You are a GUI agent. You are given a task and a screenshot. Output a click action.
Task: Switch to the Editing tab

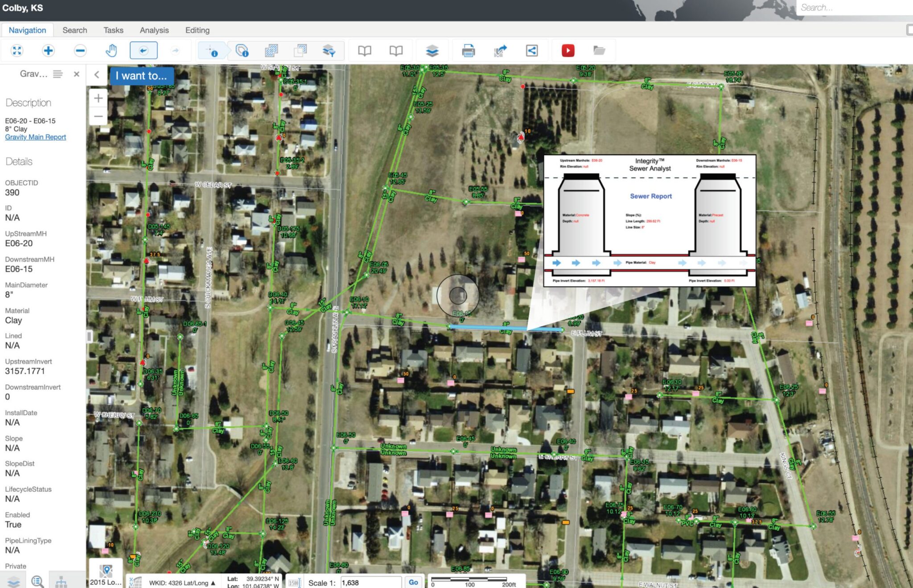pos(197,30)
